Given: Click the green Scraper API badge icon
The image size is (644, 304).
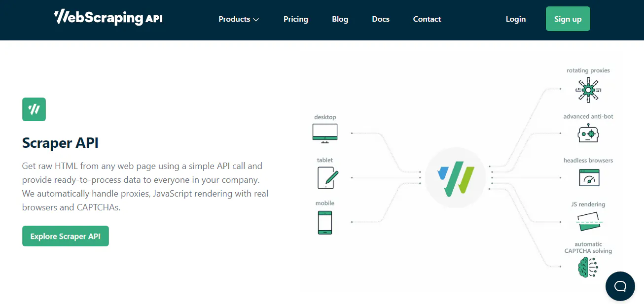Looking at the screenshot, I should coord(34,109).
